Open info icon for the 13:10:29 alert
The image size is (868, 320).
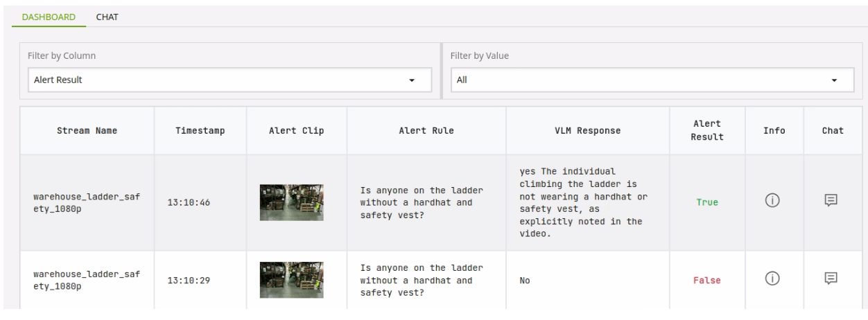tap(774, 280)
